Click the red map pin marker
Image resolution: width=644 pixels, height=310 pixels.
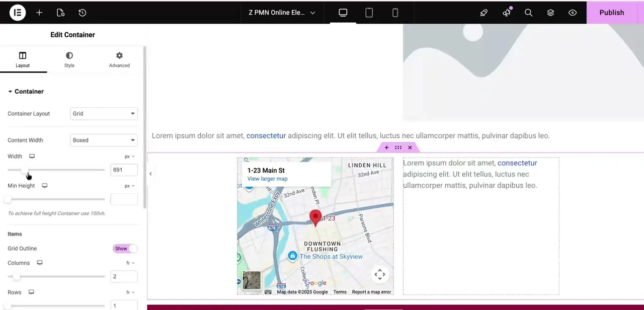tap(315, 218)
